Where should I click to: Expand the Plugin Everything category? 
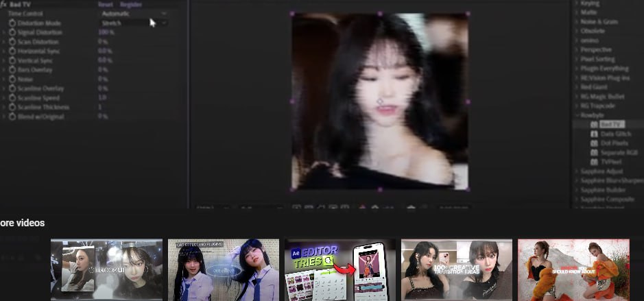click(577, 69)
